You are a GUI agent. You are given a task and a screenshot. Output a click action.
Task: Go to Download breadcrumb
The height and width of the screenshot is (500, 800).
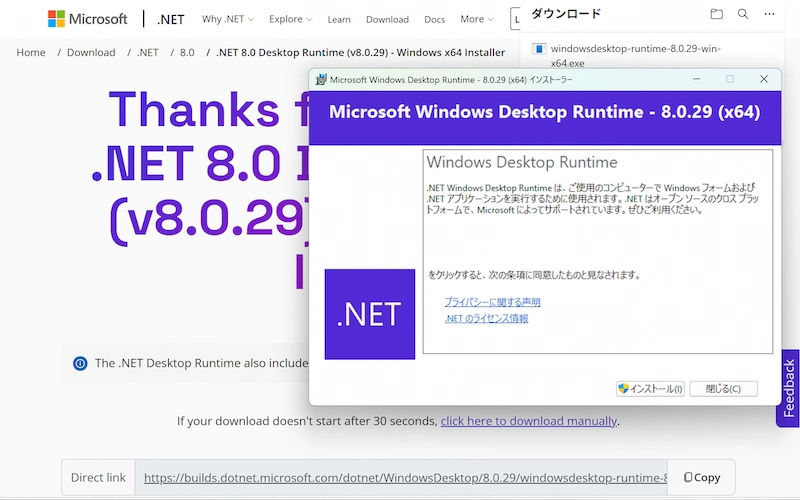click(91, 53)
